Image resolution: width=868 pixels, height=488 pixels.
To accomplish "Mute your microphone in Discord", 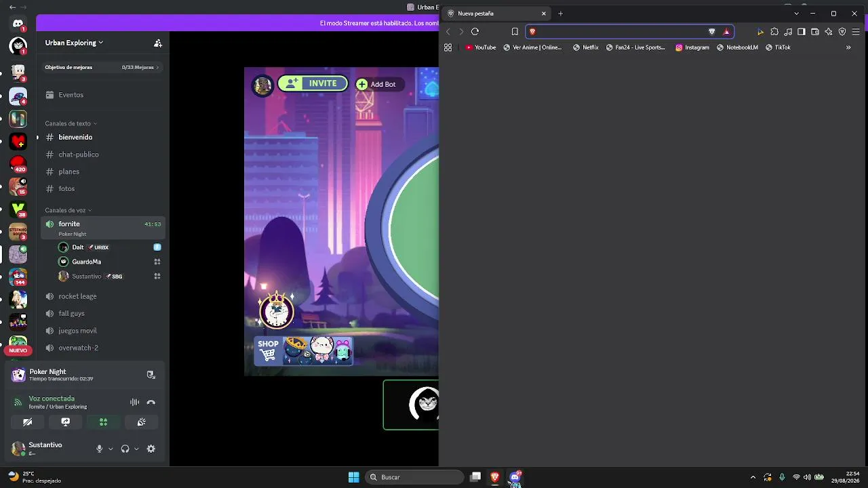I will tap(99, 449).
